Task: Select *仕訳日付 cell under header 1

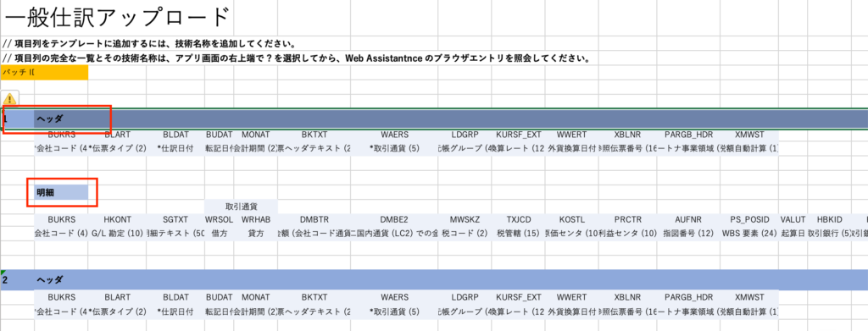Action: (x=175, y=149)
